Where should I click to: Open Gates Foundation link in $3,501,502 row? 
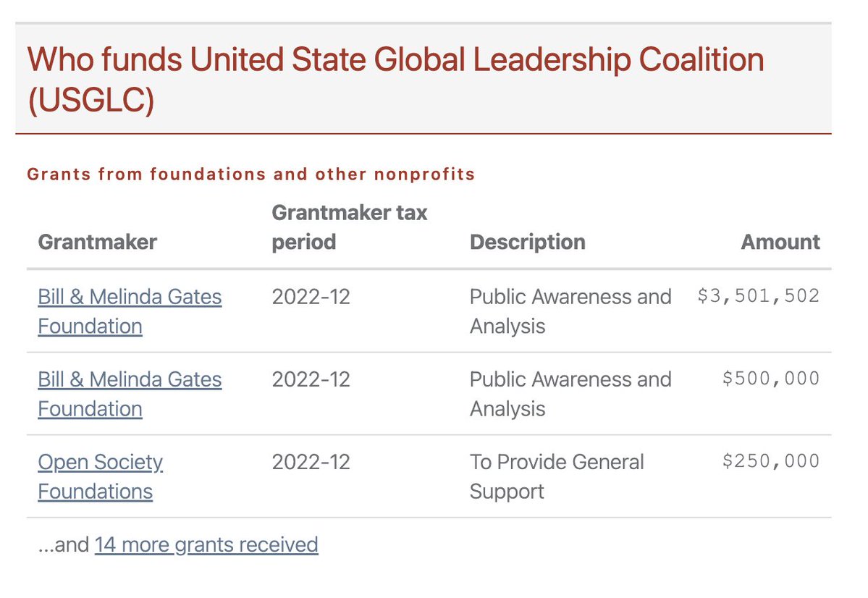tap(130, 311)
